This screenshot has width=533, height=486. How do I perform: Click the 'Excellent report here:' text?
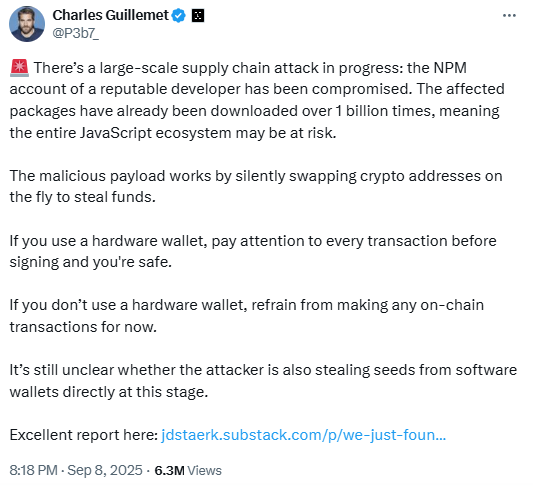pyautogui.click(x=84, y=435)
